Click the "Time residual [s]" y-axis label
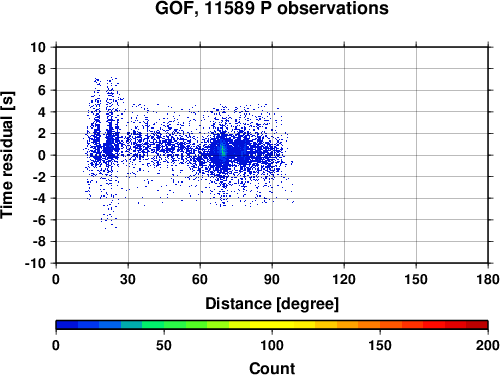Image resolution: width=500 pixels, height=375 pixels. point(7,155)
